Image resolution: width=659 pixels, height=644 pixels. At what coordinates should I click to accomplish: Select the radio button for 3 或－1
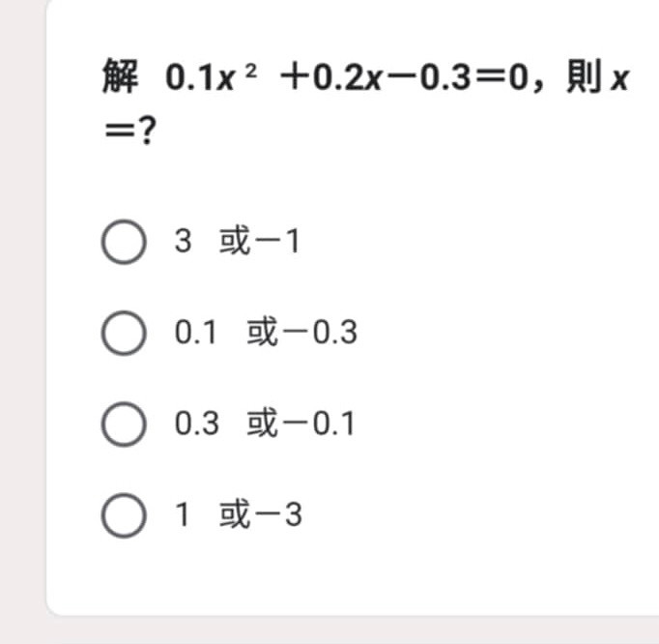[x=124, y=242]
